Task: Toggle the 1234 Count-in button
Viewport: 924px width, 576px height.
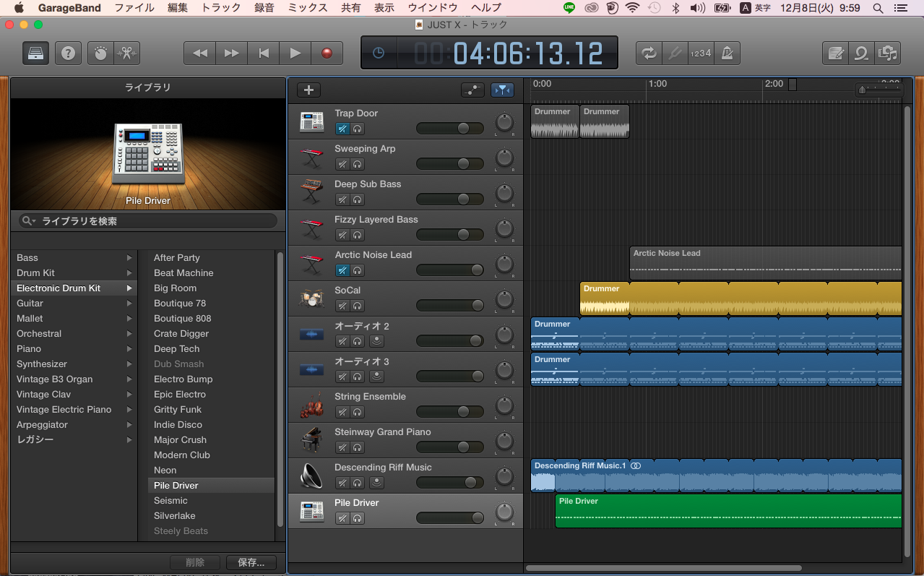Action: tap(700, 53)
